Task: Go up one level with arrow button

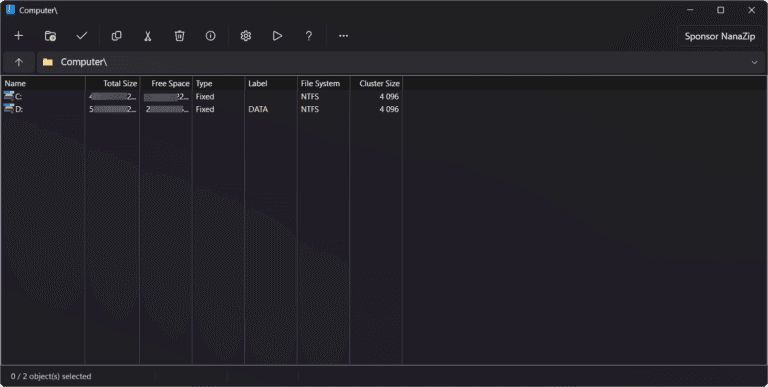Action: [19, 62]
